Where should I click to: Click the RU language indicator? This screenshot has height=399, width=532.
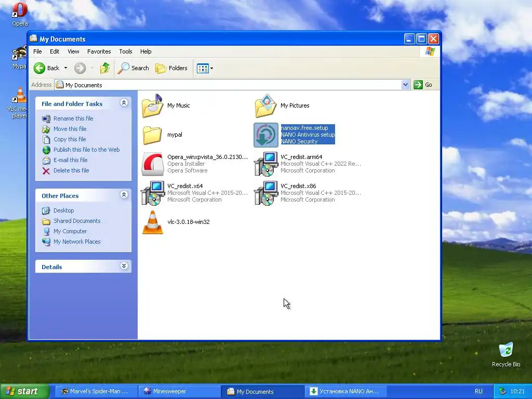478,392
